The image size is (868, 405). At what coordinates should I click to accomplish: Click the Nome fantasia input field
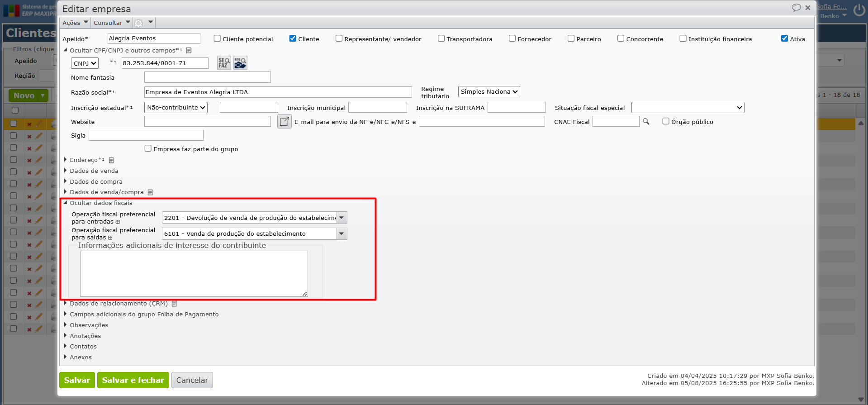coord(208,77)
